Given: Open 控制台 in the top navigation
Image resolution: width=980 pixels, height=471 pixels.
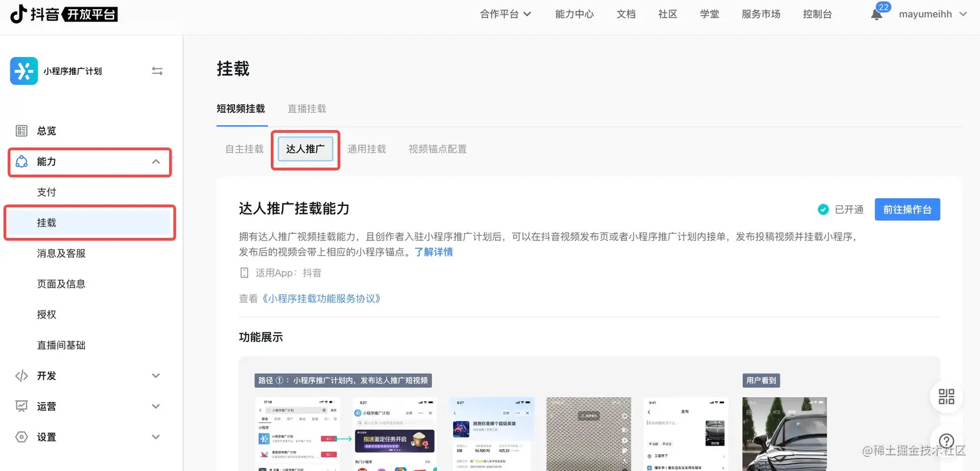Looking at the screenshot, I should 817,14.
